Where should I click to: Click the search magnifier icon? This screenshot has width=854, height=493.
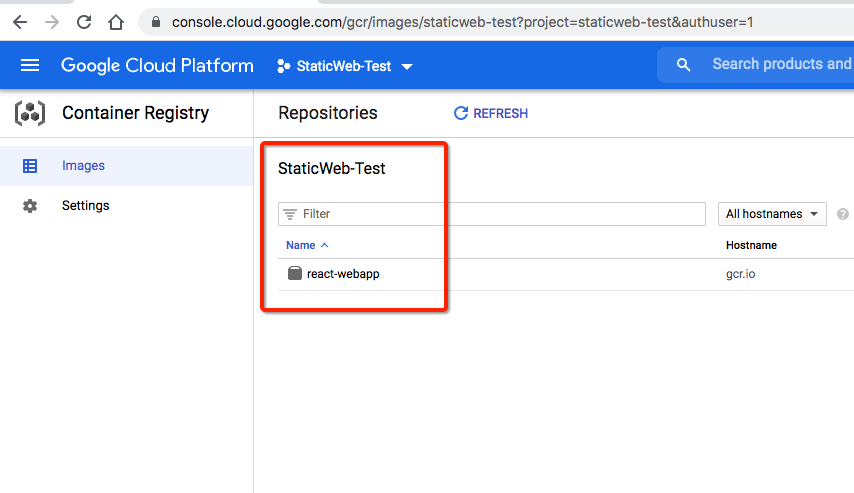(684, 65)
